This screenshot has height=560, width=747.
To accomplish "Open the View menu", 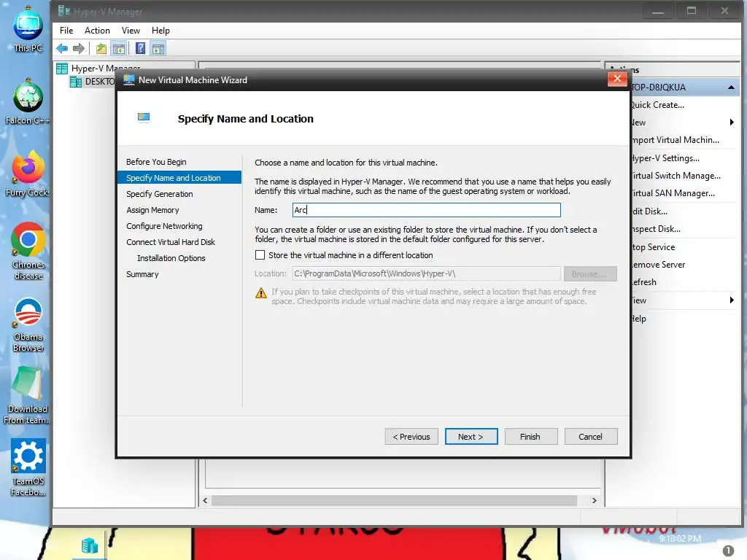I will coord(131,31).
